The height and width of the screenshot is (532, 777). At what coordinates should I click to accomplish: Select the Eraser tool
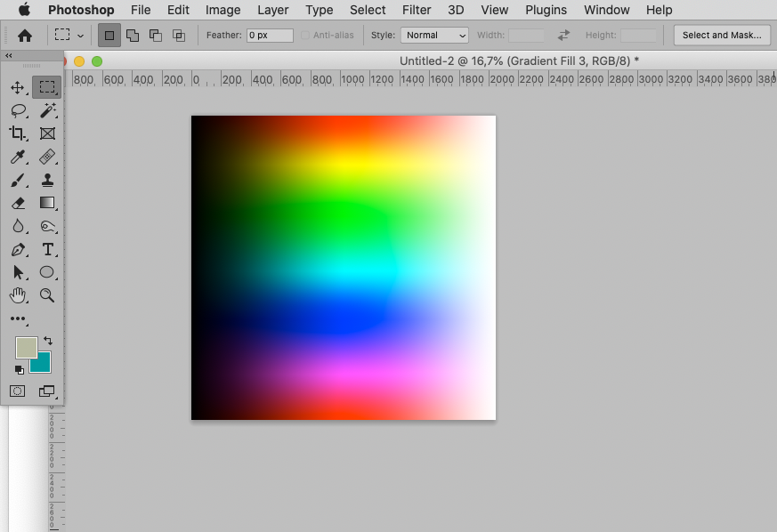click(19, 203)
